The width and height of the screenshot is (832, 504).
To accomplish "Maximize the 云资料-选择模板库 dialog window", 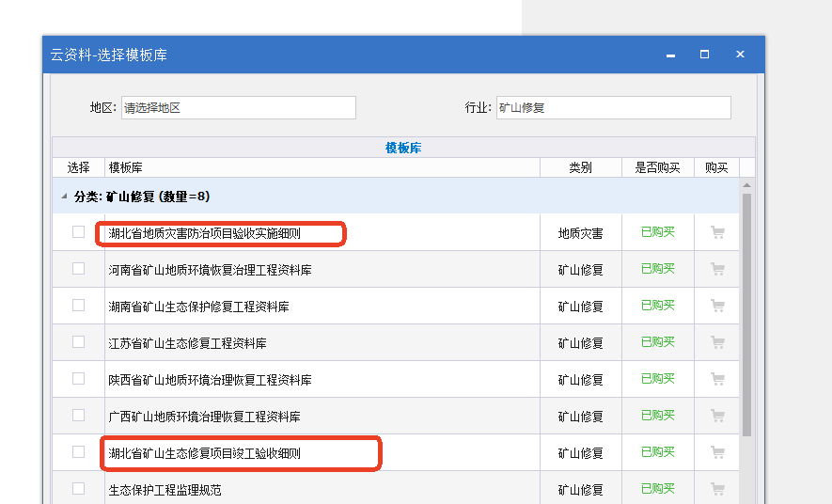I will pyautogui.click(x=704, y=55).
